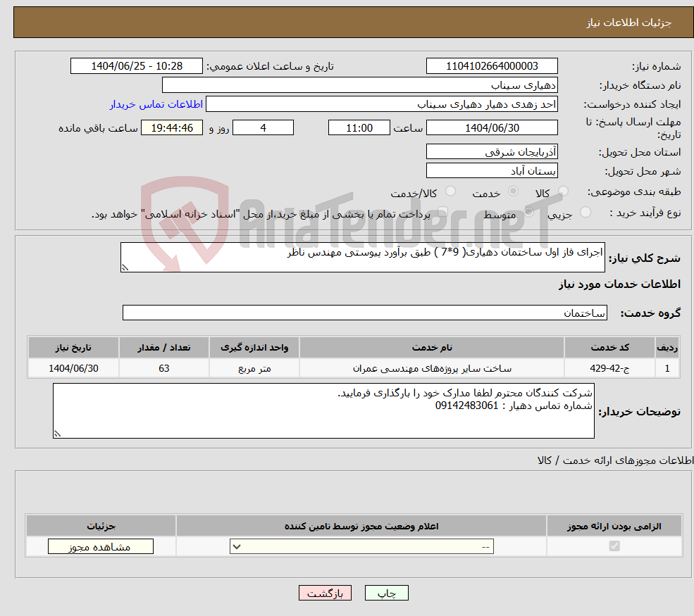Select the خدمت radio button

[x=513, y=191]
